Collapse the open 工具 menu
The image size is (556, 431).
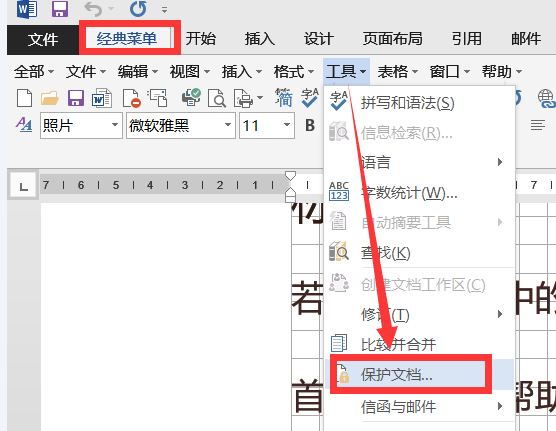coord(346,72)
